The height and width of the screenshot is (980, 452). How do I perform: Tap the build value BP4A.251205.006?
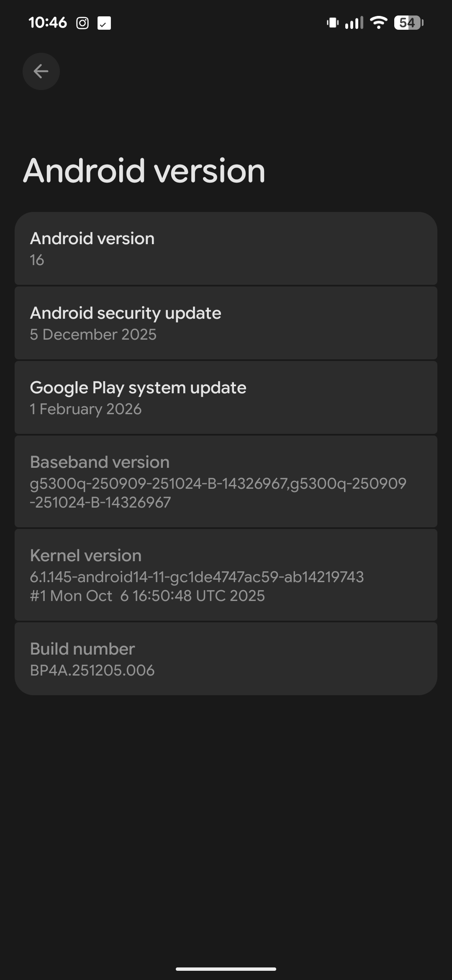coord(92,671)
